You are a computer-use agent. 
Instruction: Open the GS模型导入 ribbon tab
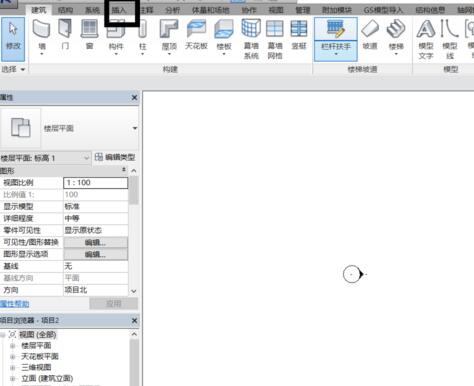(x=383, y=10)
